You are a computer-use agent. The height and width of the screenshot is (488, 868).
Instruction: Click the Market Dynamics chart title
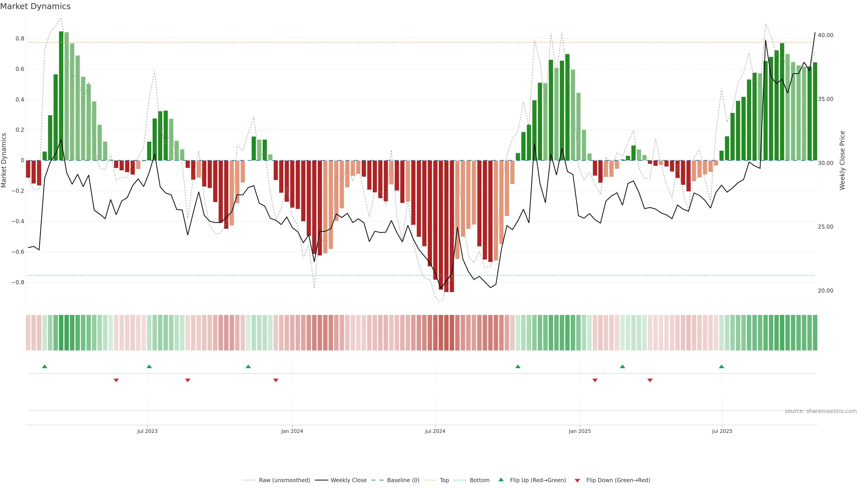pos(35,6)
